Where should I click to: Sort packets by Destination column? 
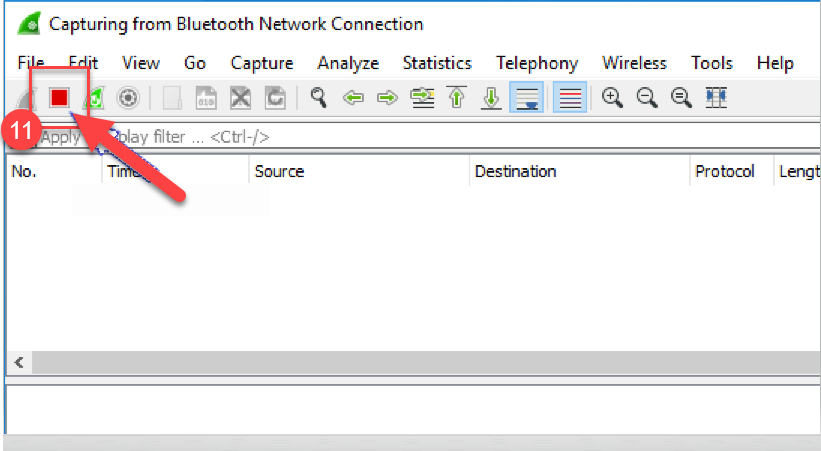click(579, 171)
